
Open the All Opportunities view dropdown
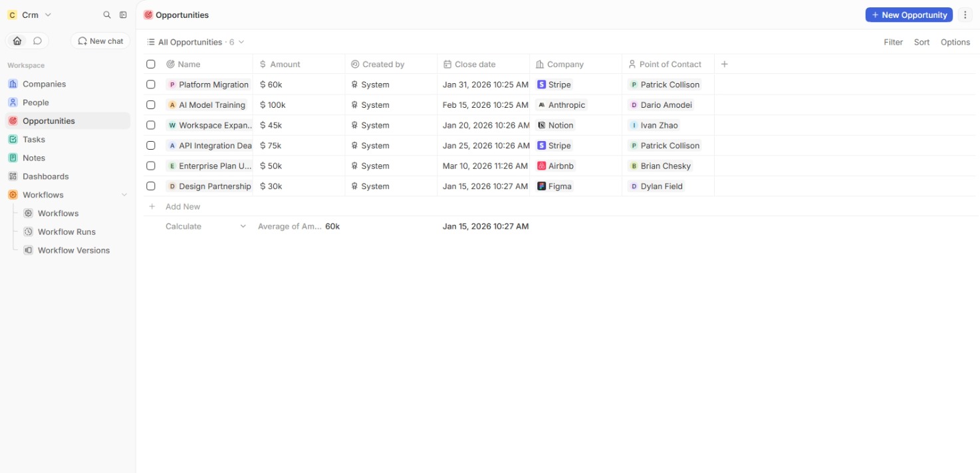click(x=195, y=42)
